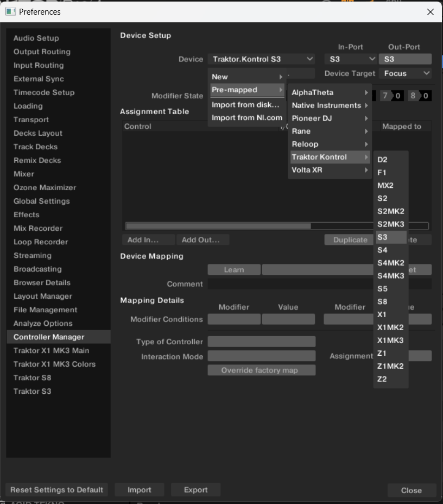
Task: Expand the Rane submenu
Action: click(x=330, y=131)
